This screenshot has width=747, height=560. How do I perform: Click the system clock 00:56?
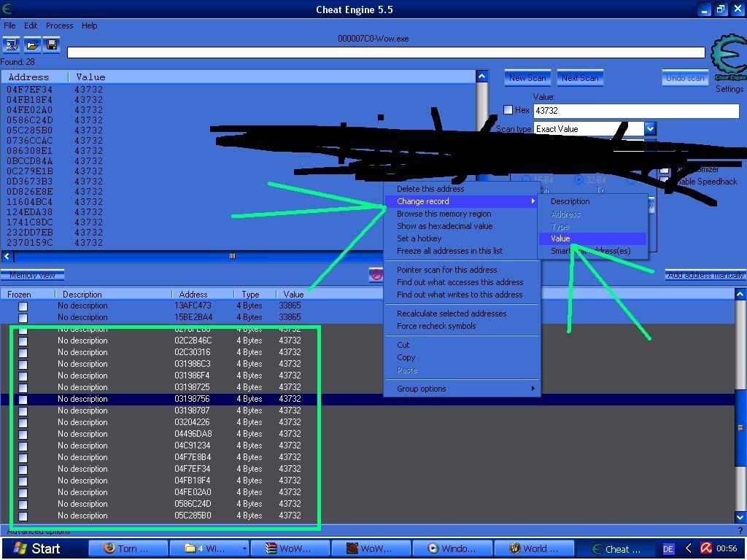pos(727,548)
